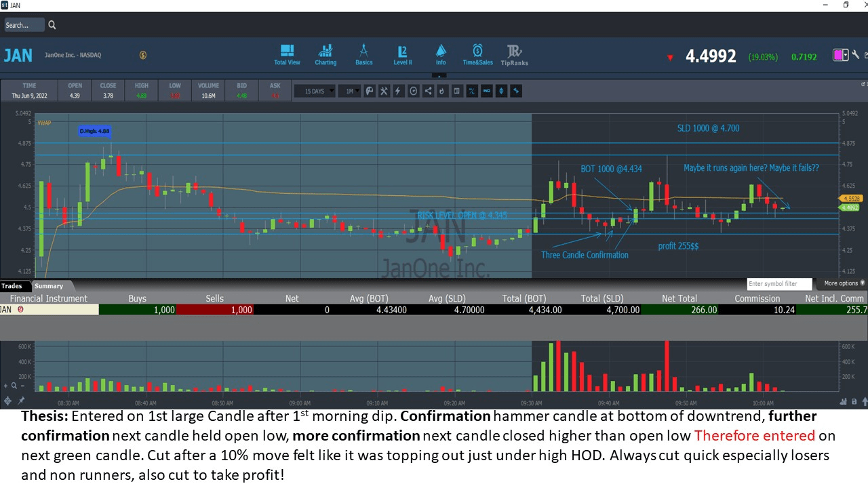Click the search magnifier icon
The width and height of the screenshot is (868, 488).
[52, 25]
